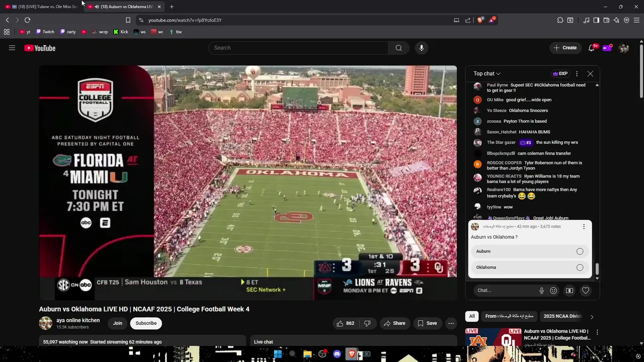
Task: Open the Kick bookmark
Action: click(121, 32)
